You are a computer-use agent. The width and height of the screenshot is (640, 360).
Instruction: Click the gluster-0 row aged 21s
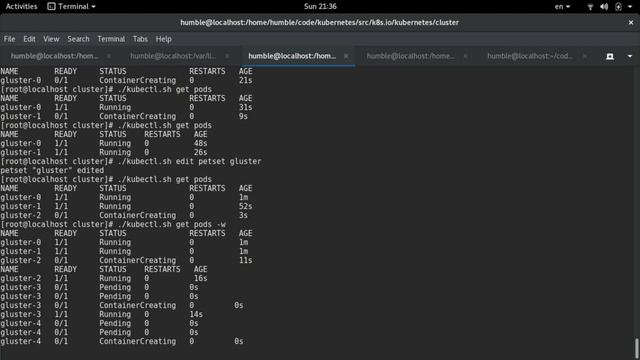[x=126, y=80]
